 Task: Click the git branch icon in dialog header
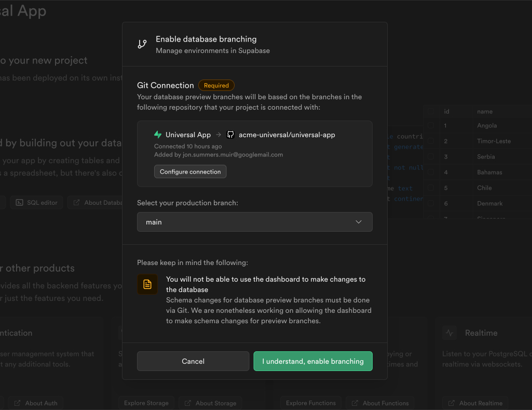[x=142, y=44]
